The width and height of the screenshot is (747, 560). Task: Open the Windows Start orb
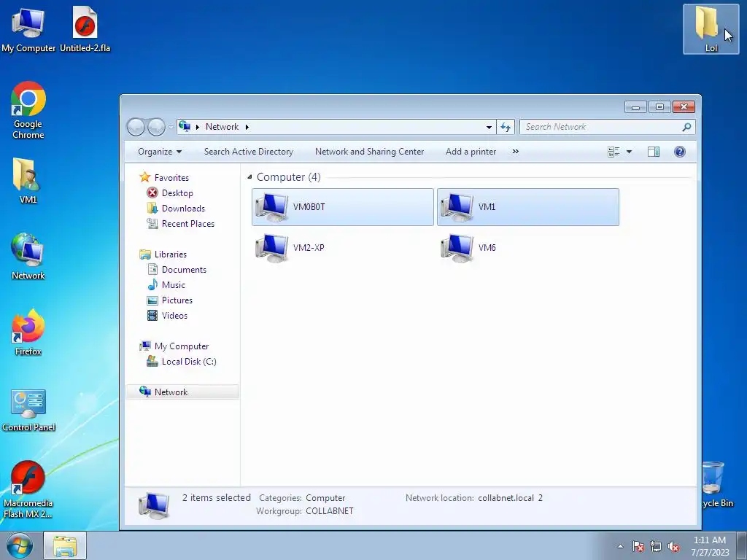point(20,545)
